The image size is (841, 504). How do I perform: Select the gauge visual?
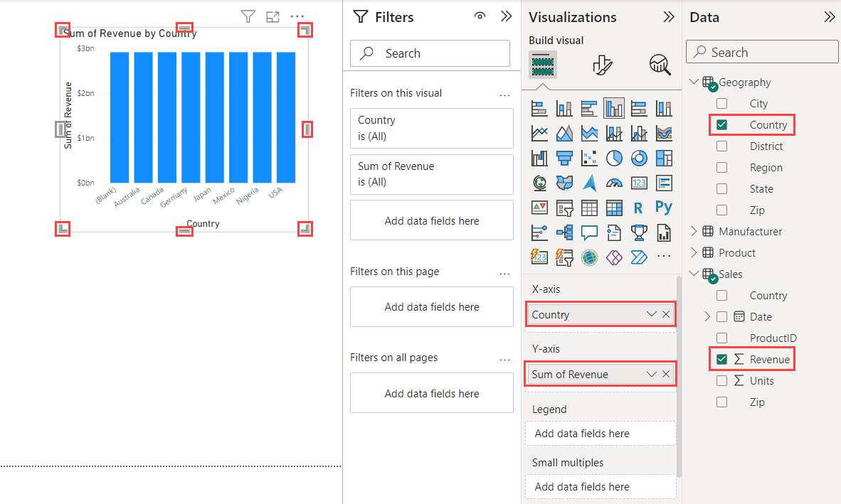coord(613,183)
